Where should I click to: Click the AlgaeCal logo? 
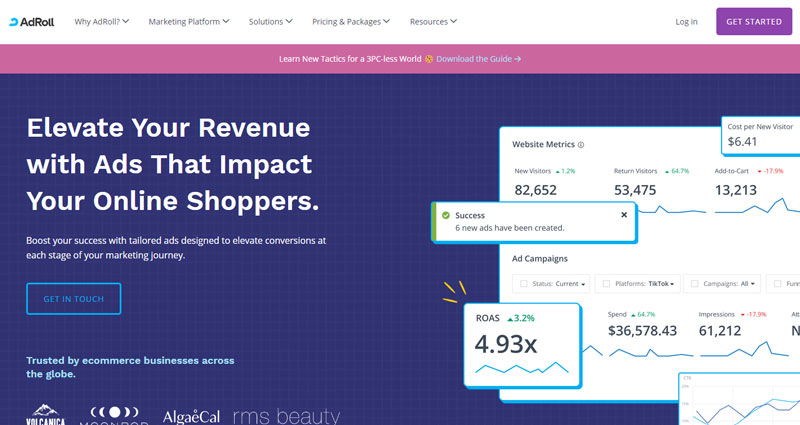191,417
